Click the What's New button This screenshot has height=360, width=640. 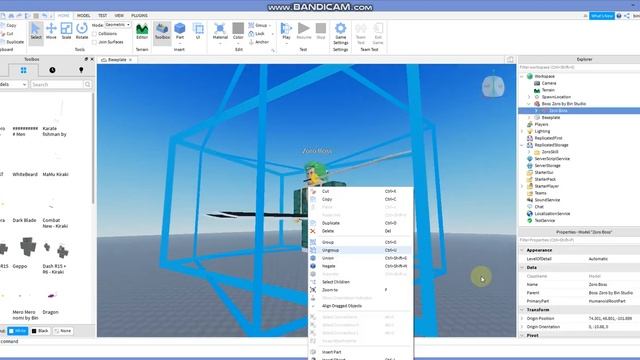pyautogui.click(x=602, y=16)
